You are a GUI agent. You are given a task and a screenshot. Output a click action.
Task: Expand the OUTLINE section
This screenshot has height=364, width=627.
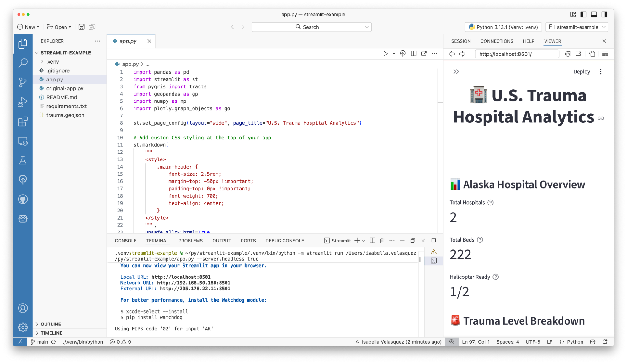pyautogui.click(x=50, y=324)
